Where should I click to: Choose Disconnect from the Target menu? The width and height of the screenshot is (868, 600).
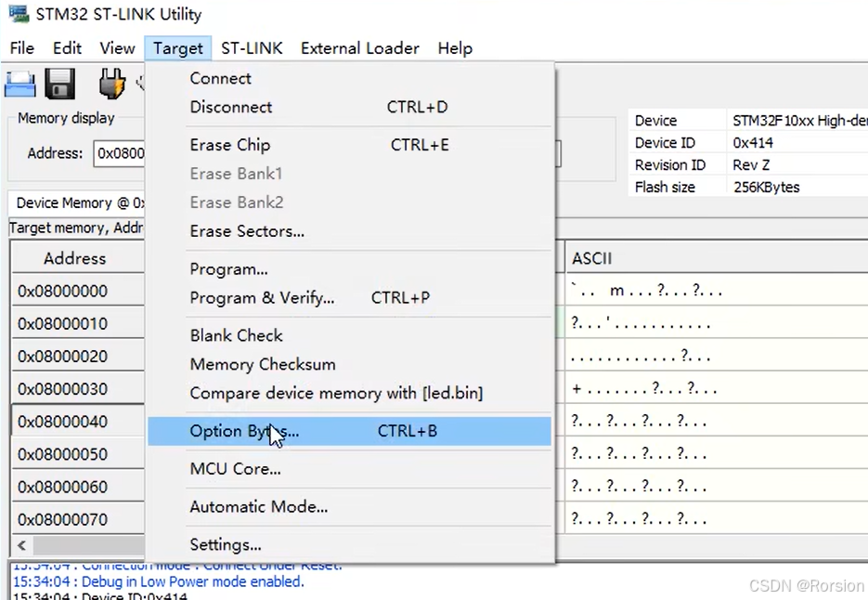tap(349, 107)
